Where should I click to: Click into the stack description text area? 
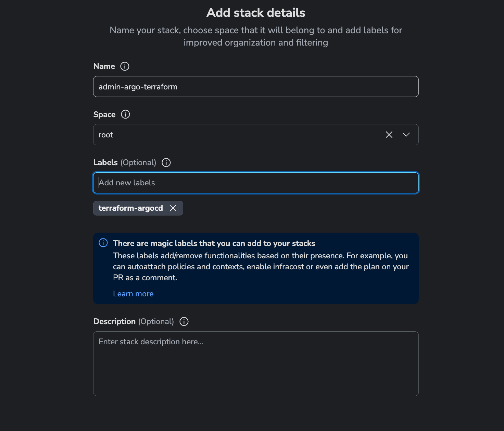coord(256,364)
